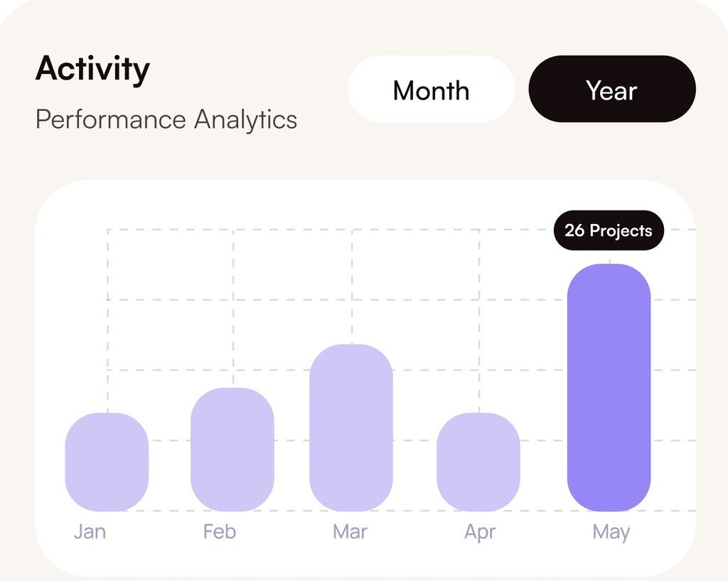Click the dashed vertical gridline above Apr bar

(478, 320)
